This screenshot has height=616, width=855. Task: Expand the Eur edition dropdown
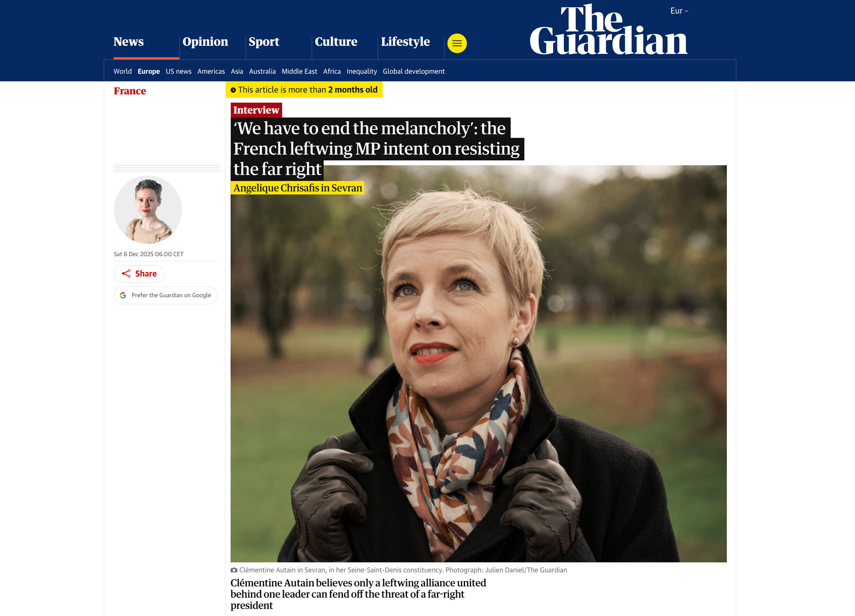point(679,11)
